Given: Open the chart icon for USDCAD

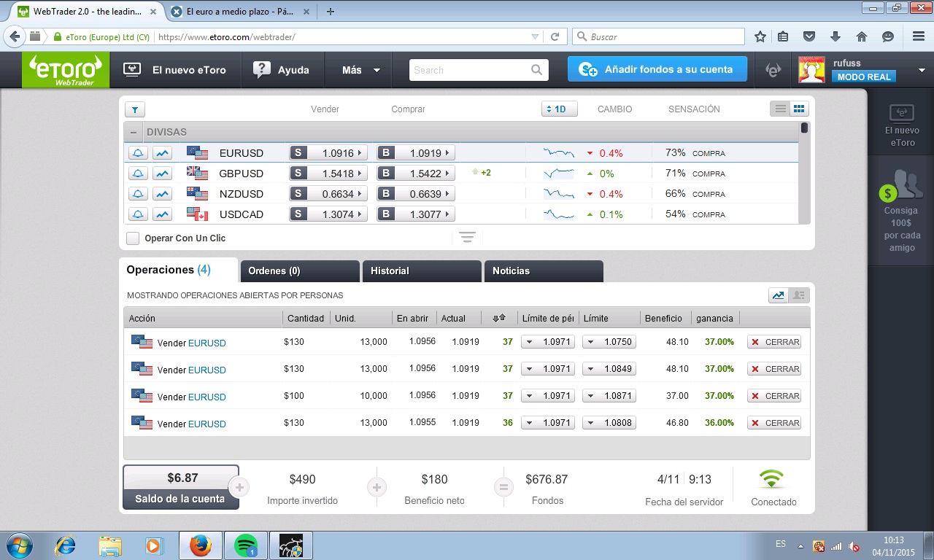Looking at the screenshot, I should pyautogui.click(x=162, y=214).
